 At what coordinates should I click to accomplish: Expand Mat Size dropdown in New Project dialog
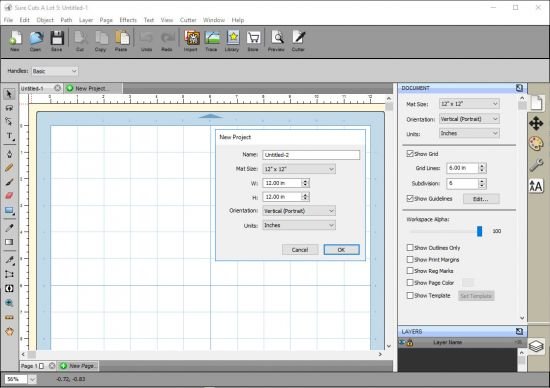299,169
